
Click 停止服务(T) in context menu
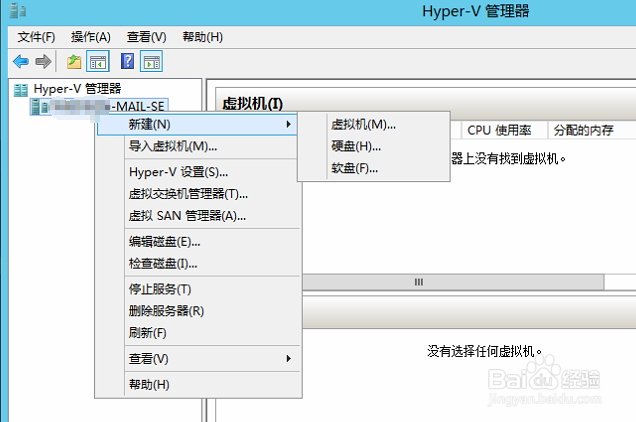point(199,289)
